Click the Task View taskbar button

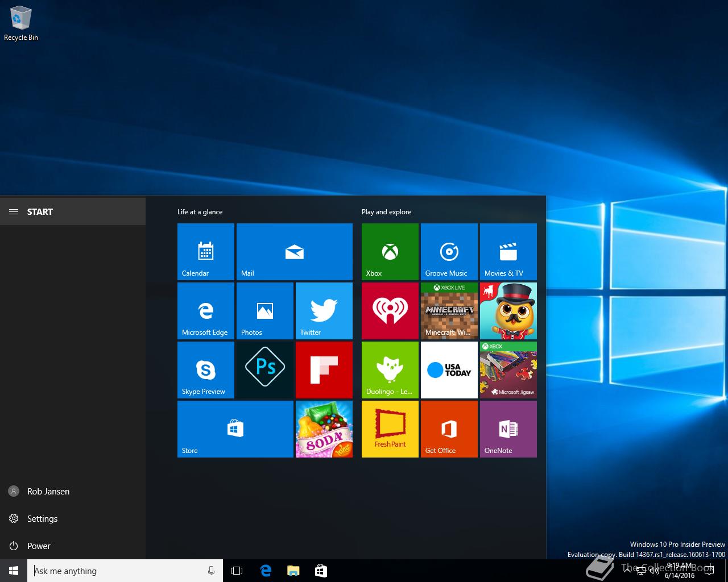pos(237,571)
